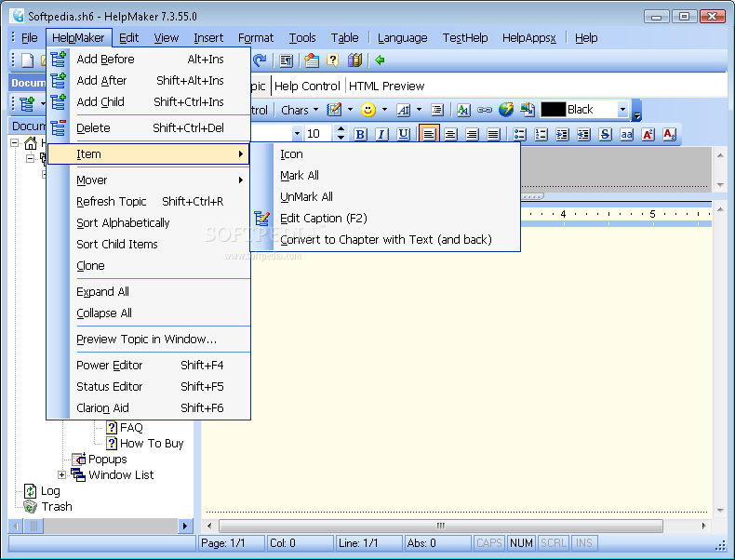
Task: Toggle bulleted list formatting
Action: click(519, 135)
